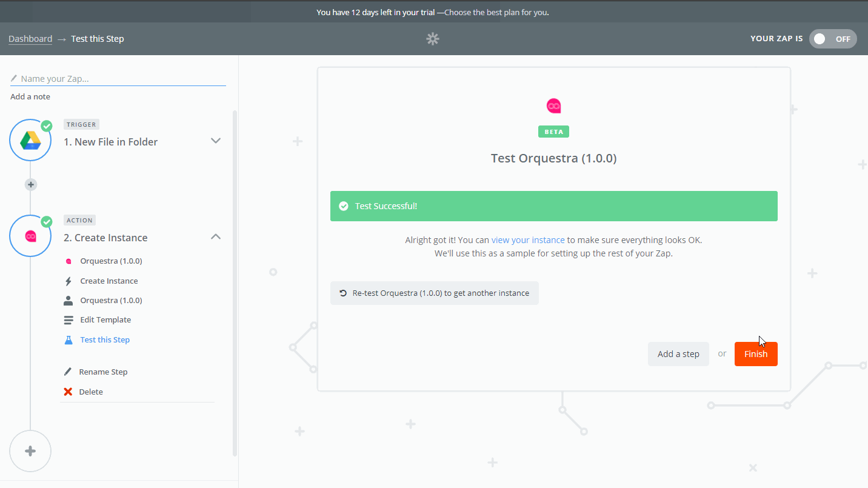This screenshot has height=488, width=868.
Task: Click the lightning bolt icon beside Create Instance
Action: coord(68,281)
